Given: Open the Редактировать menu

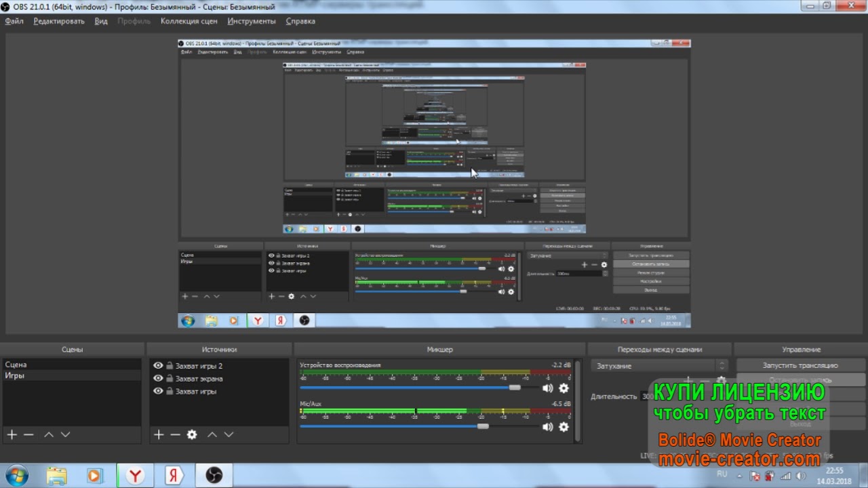Looking at the screenshot, I should 59,21.
